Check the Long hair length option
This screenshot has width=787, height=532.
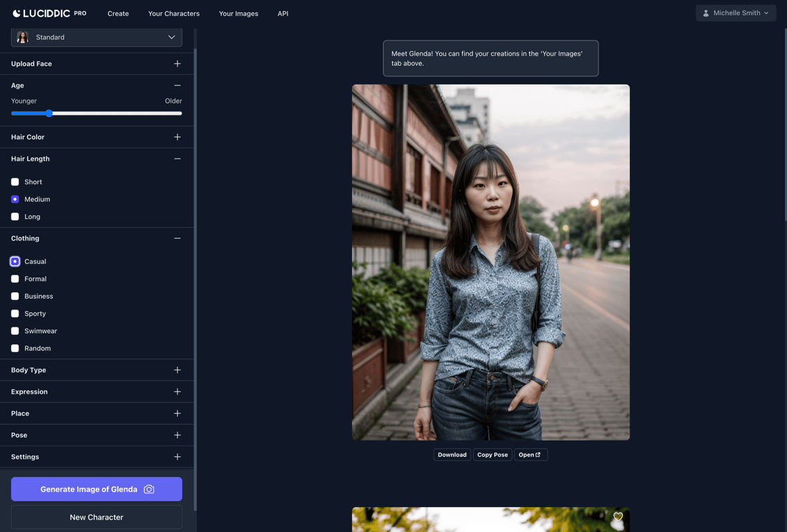(x=15, y=216)
